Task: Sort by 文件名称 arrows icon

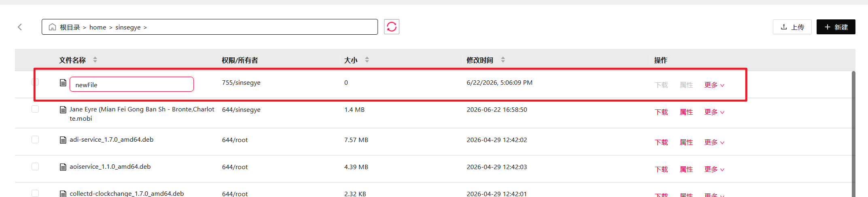Action: 95,60
